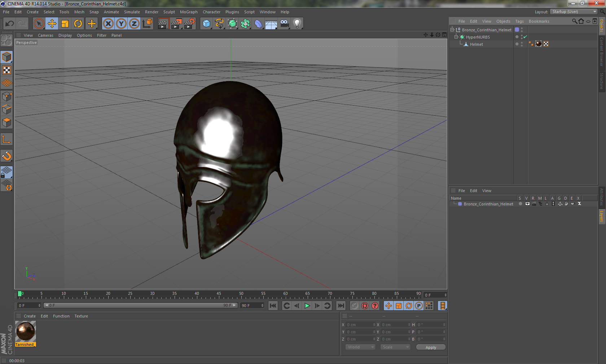
Task: Switch to Model mode
Action: pyautogui.click(x=7, y=57)
